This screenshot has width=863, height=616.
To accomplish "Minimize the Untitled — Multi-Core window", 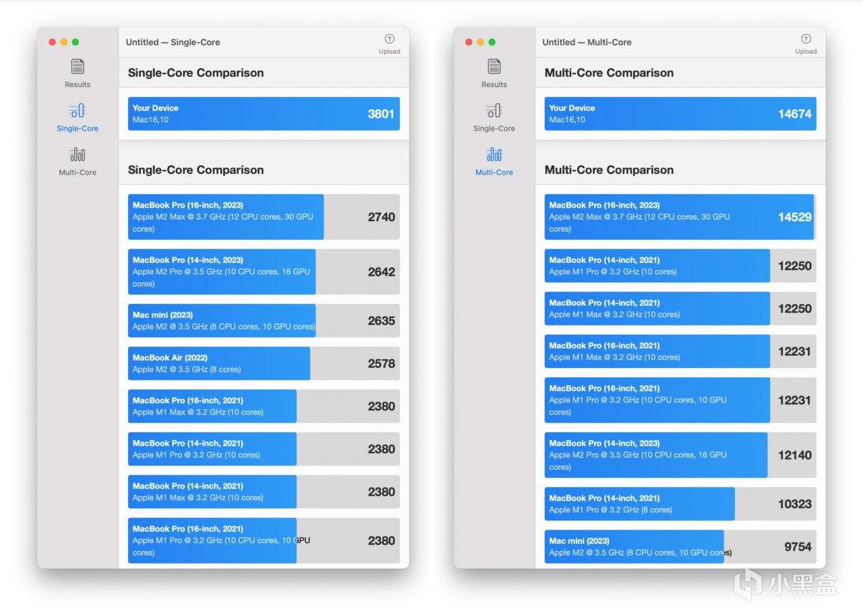I will 481,42.
